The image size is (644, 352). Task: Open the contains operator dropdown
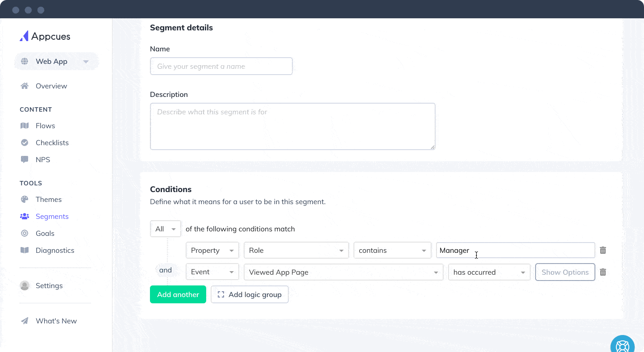[392, 250]
